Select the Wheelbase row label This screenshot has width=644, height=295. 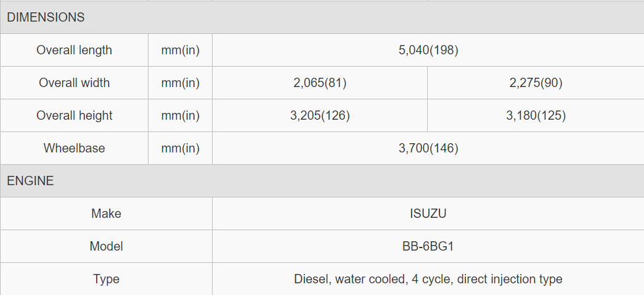[x=75, y=147]
